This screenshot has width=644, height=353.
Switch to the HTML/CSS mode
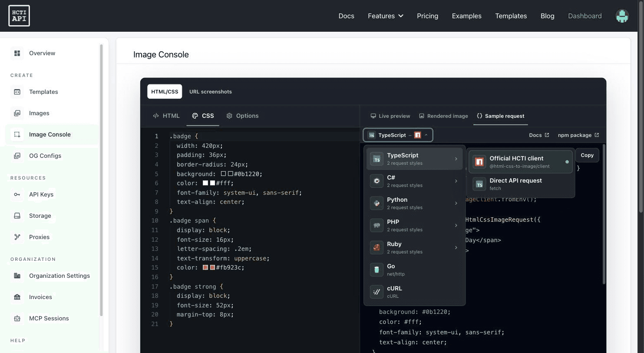[165, 92]
